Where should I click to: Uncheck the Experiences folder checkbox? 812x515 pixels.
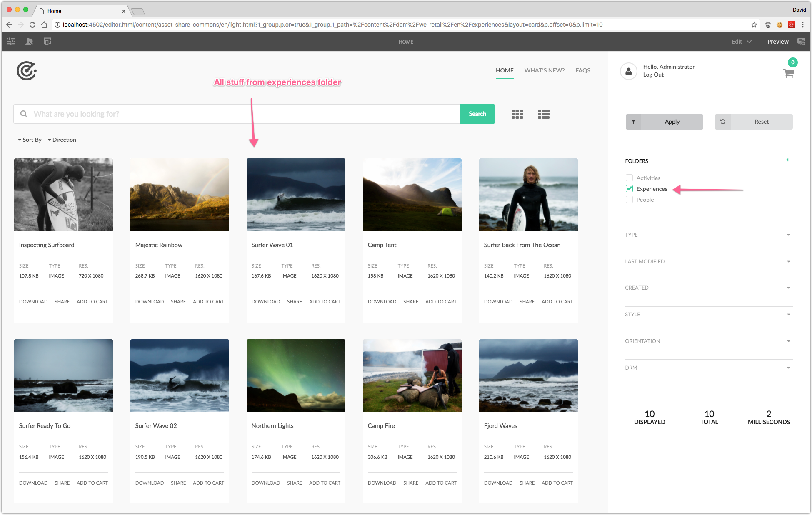(629, 189)
